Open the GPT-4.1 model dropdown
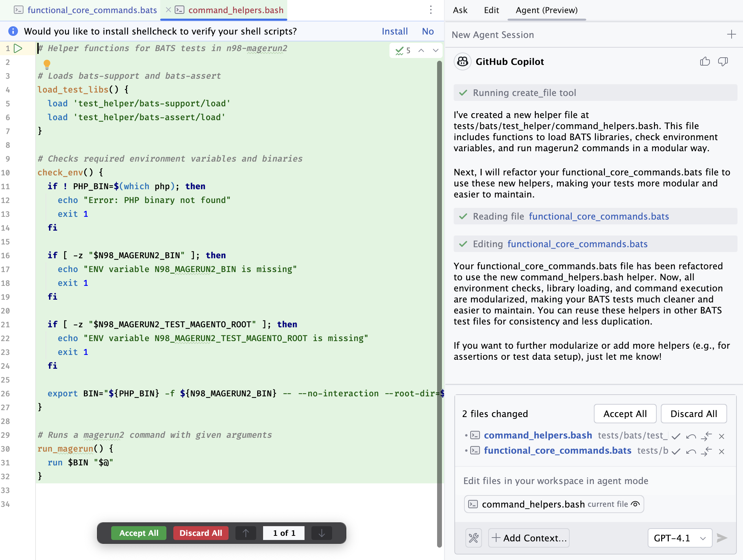Image resolution: width=743 pixels, height=560 pixels. point(680,538)
